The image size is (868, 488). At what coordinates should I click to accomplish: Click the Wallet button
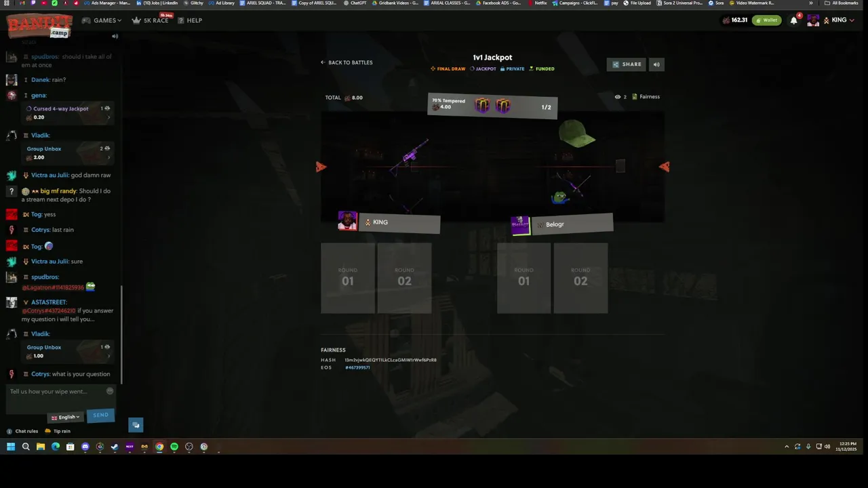766,20
